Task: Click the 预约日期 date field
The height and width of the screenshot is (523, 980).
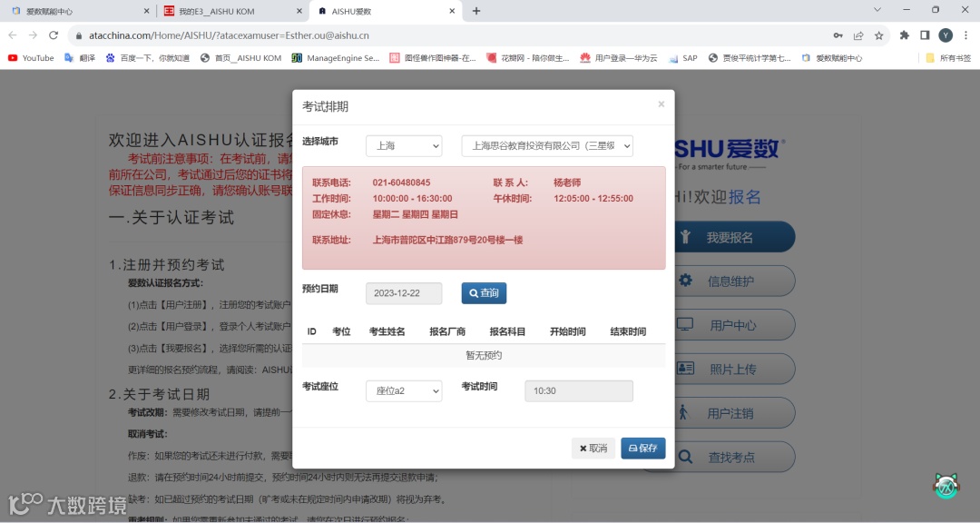Action: 404,293
